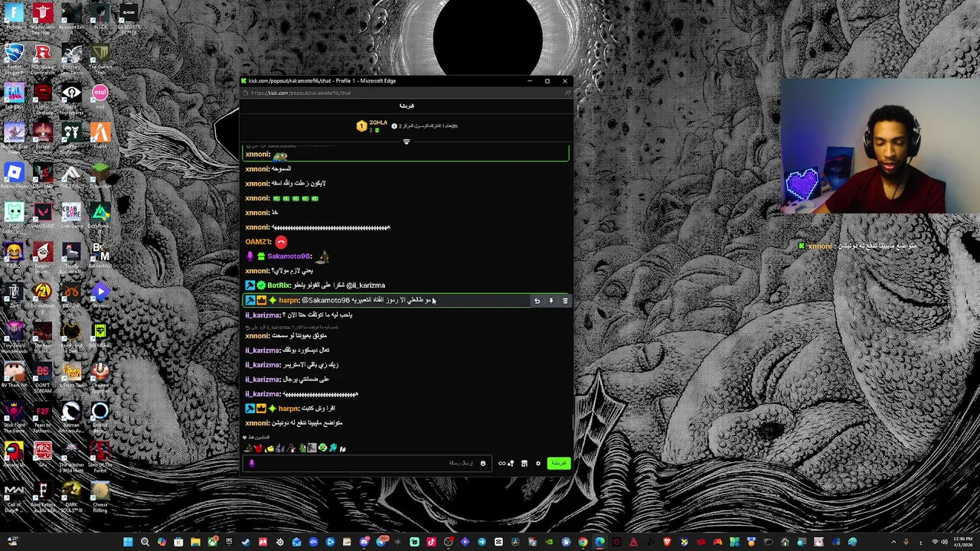Open the shop storefront icon in chat footer

point(524,463)
